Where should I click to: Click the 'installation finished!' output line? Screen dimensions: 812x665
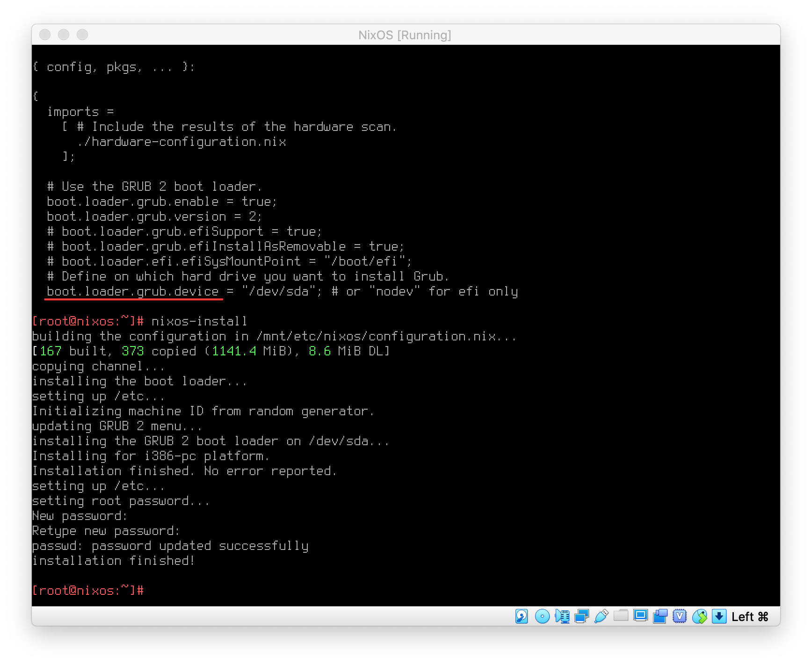(113, 561)
